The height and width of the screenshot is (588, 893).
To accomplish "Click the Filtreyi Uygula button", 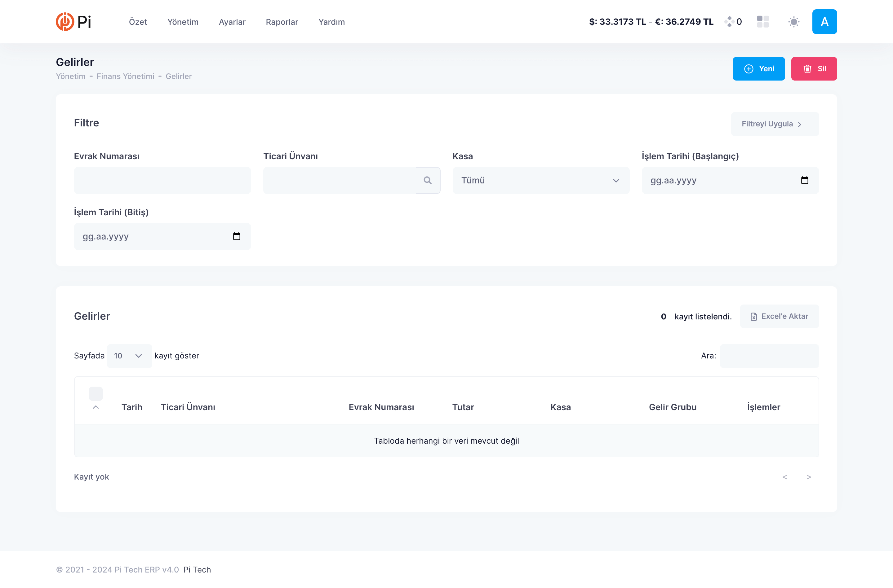I will [775, 124].
